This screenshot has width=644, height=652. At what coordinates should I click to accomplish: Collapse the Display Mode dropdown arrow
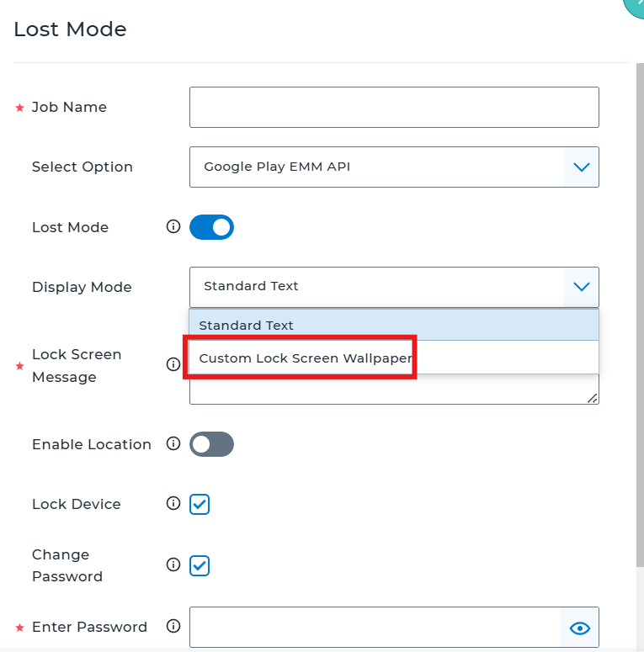tap(581, 287)
